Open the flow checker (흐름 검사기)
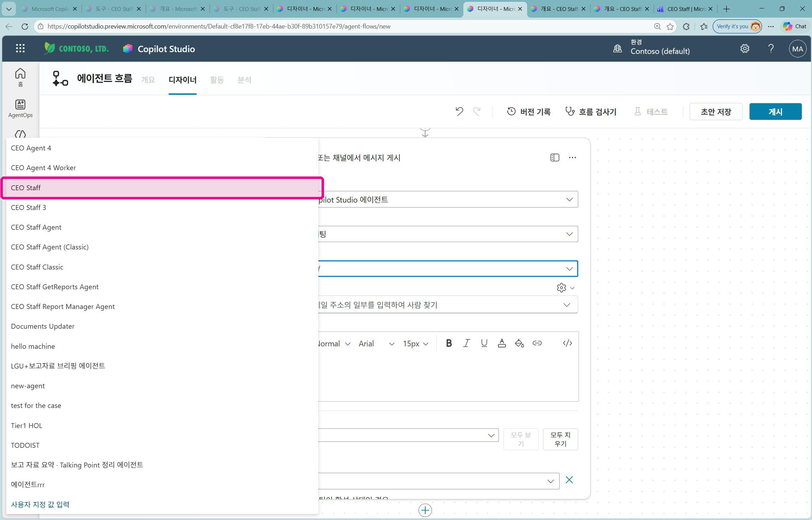Viewport: 812px width, 520px height. pos(591,112)
